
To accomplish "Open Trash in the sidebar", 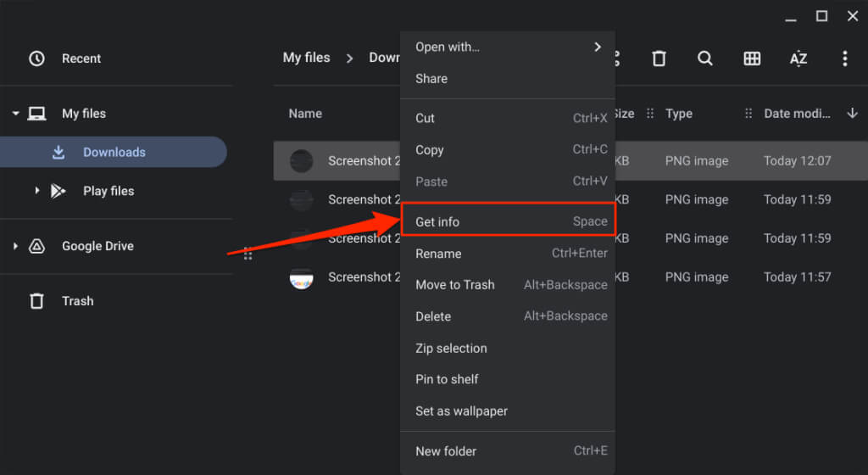I will [x=77, y=301].
